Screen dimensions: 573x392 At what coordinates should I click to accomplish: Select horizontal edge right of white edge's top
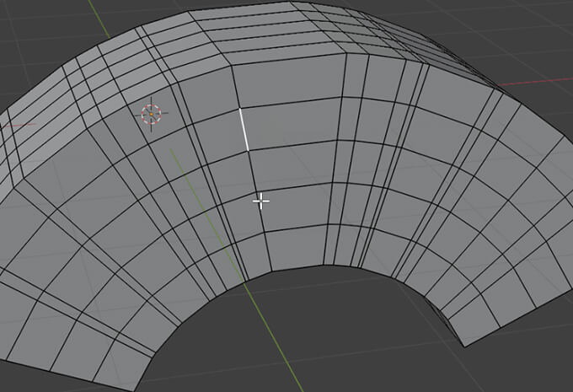[291, 104]
